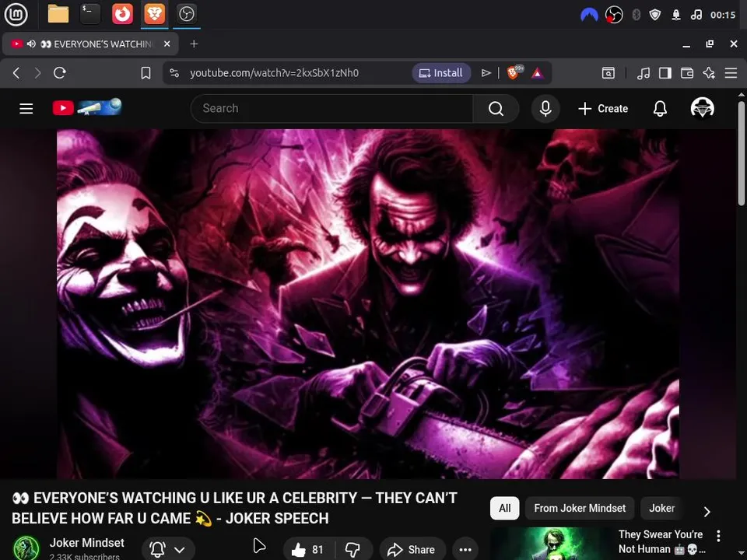Open more actions three-dot menu
747x560 pixels.
(465, 550)
